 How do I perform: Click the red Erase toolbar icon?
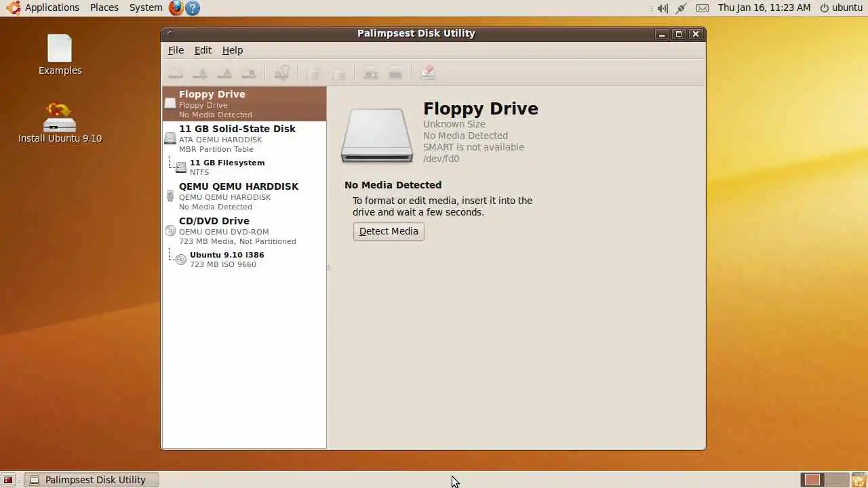(x=428, y=73)
